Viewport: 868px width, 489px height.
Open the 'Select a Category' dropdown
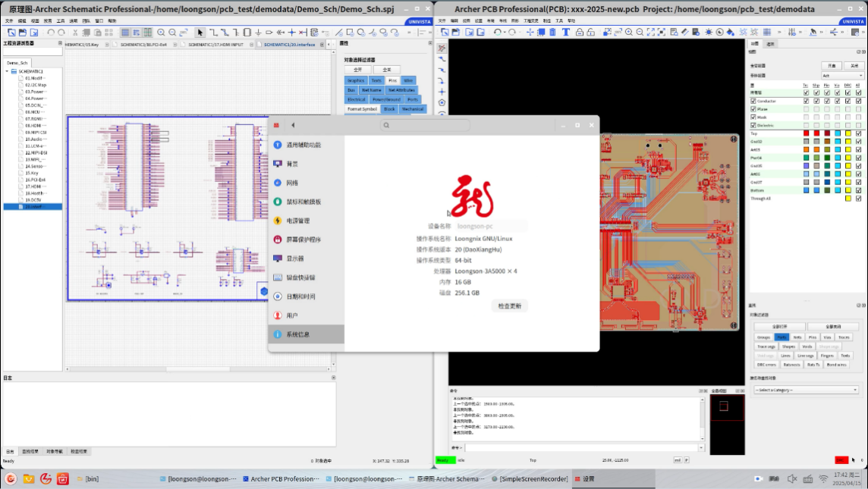(805, 390)
